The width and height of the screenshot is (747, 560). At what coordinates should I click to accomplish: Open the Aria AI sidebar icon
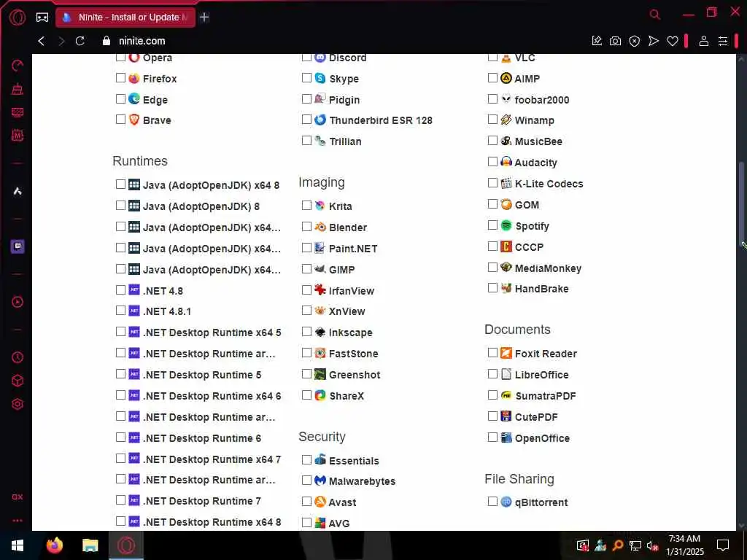(18, 192)
